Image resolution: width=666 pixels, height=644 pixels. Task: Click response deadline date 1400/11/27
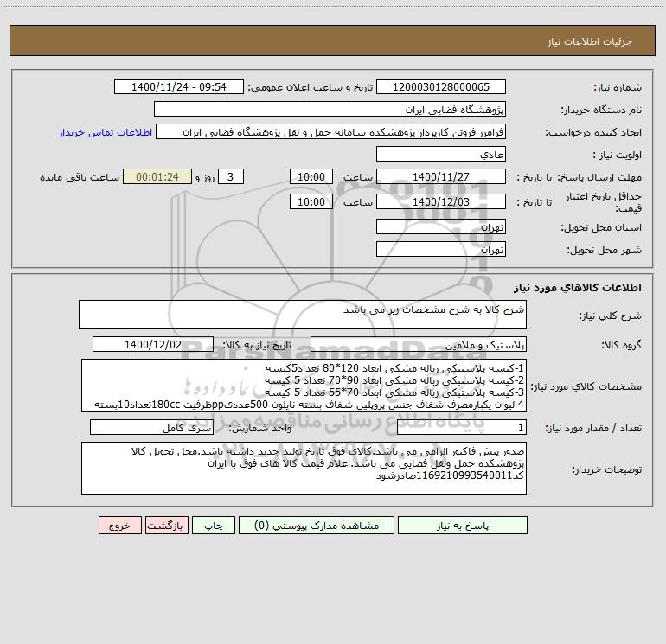click(441, 176)
